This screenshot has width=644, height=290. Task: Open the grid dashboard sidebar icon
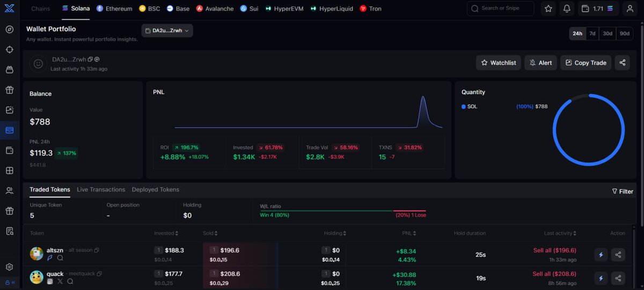10,170
